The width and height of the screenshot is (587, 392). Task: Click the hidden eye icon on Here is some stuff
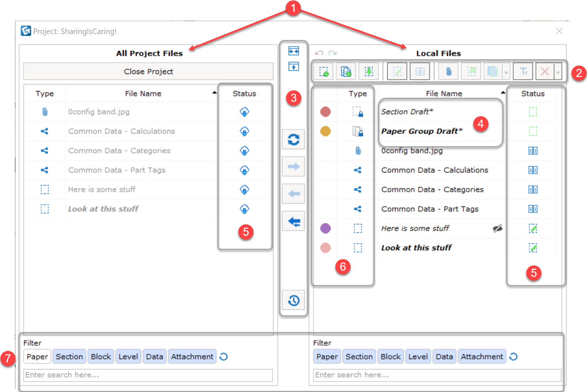click(x=497, y=228)
